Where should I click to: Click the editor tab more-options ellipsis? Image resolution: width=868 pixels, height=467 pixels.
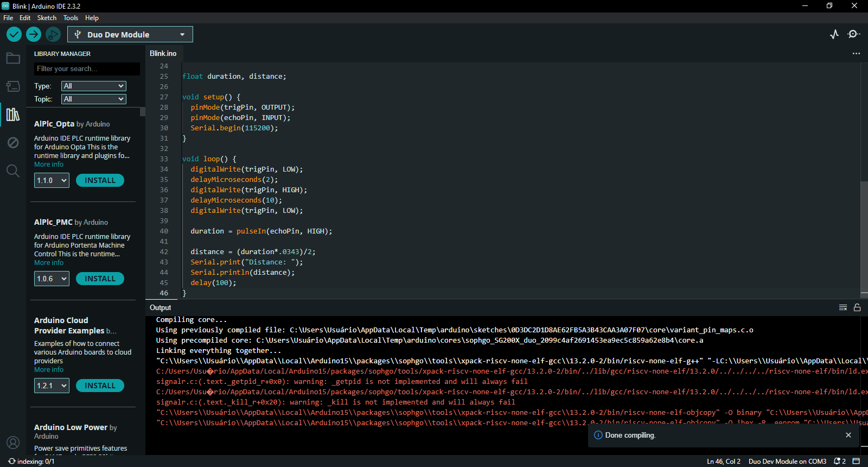click(x=856, y=53)
